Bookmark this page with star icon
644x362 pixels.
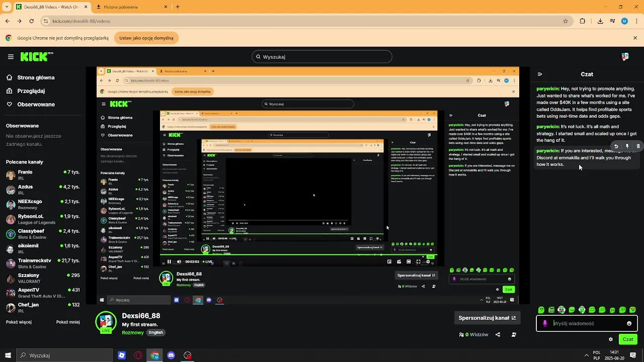(566, 21)
